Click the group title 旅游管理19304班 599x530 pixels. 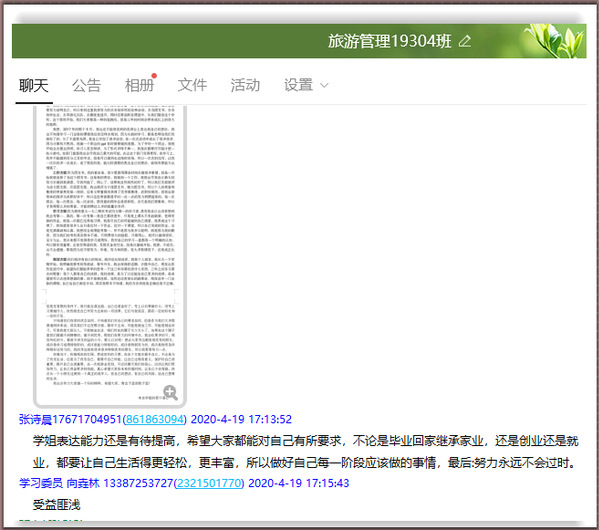390,41
